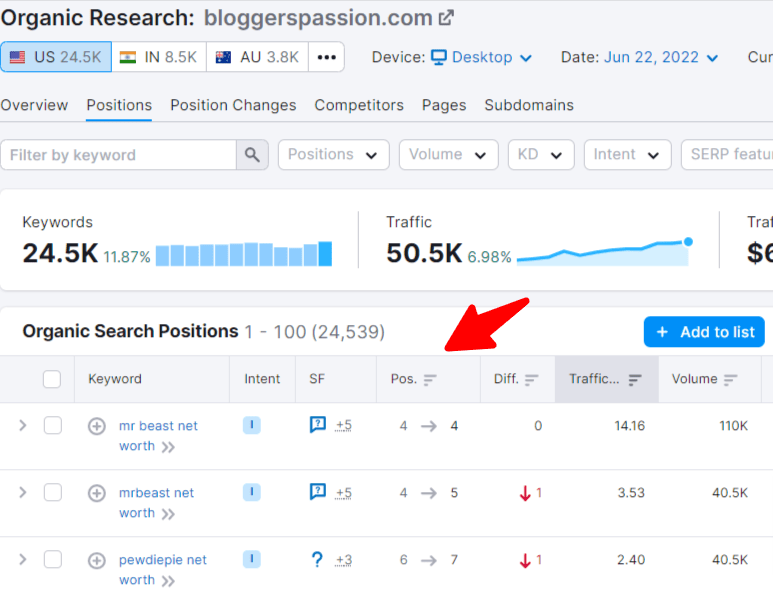Select the AU 3.8K database
Viewport: 773px width, 594px height.
[257, 57]
